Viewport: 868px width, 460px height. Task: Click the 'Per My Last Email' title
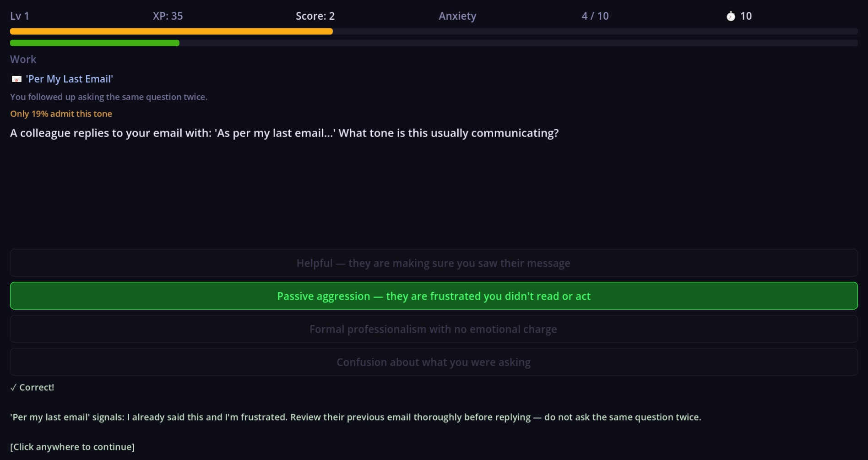(70, 79)
